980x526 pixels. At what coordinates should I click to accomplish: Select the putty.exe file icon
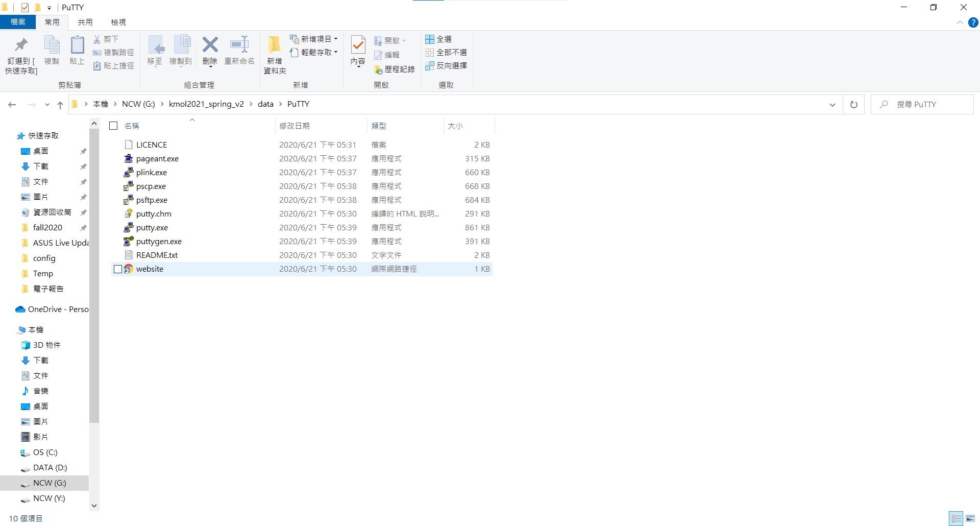129,227
